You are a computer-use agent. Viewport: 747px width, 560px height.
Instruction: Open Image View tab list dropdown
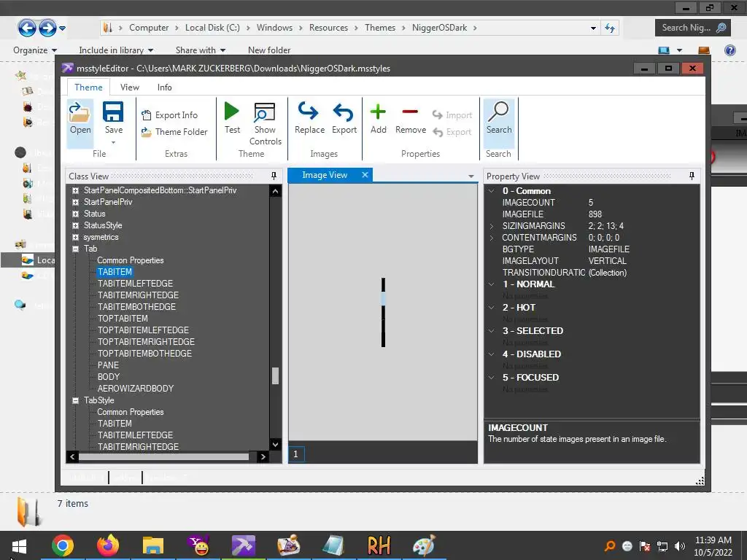pyautogui.click(x=471, y=176)
